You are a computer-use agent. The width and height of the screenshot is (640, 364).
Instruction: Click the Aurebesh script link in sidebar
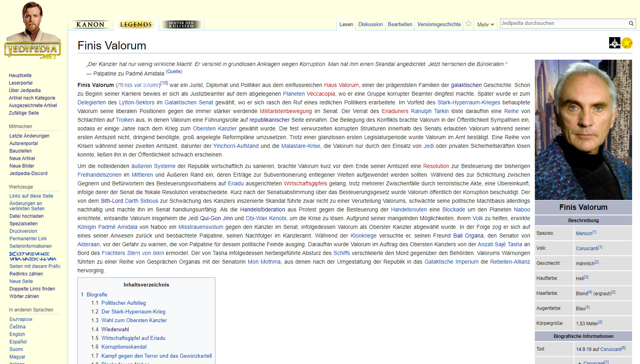(x=33, y=256)
